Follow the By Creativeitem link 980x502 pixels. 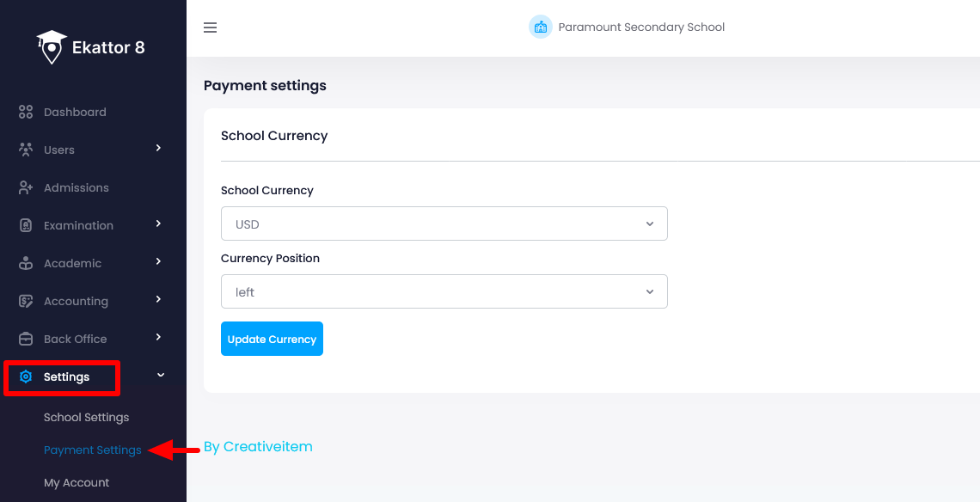pyautogui.click(x=258, y=446)
